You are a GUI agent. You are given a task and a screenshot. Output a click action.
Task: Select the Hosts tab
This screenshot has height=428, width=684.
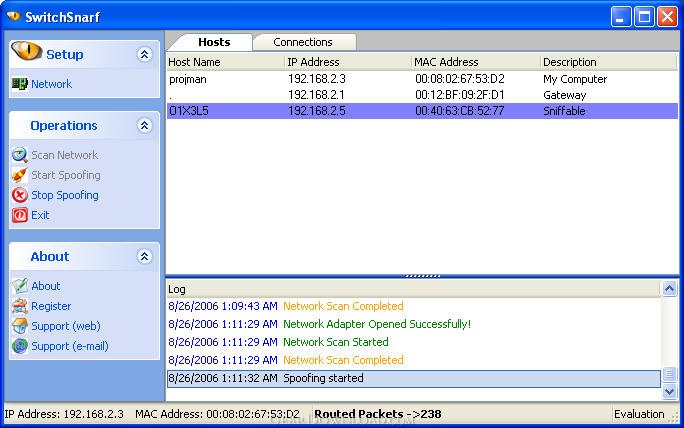coord(214,42)
